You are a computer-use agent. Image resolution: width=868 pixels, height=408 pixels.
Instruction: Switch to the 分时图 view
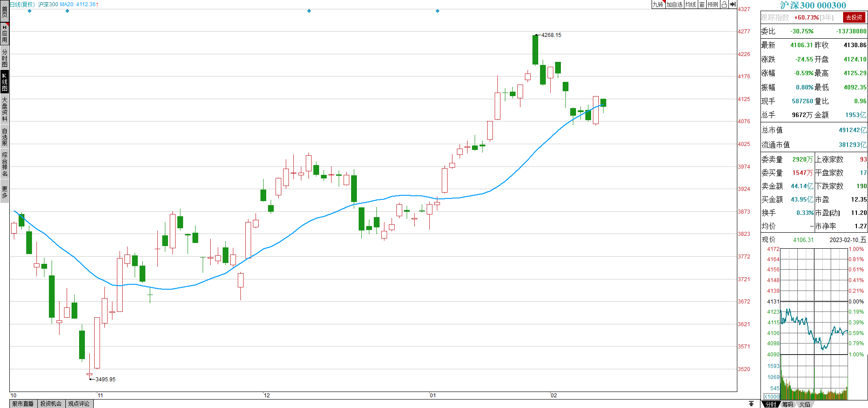[4, 58]
